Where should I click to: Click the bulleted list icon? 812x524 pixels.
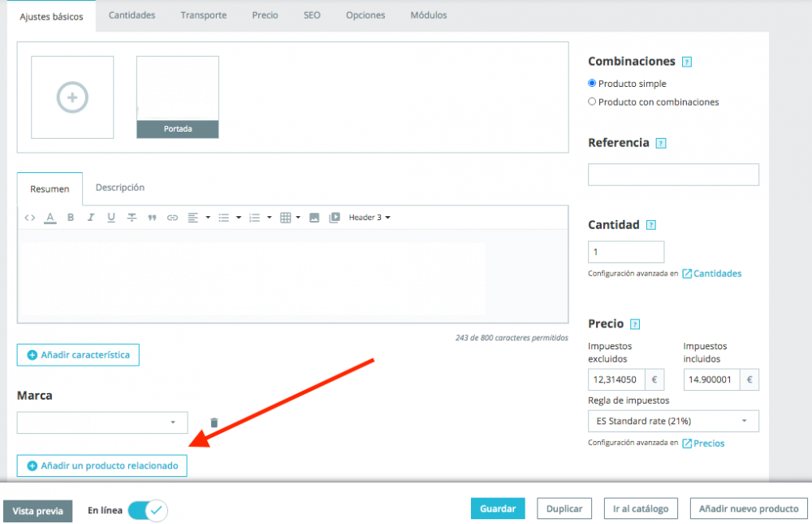[224, 218]
